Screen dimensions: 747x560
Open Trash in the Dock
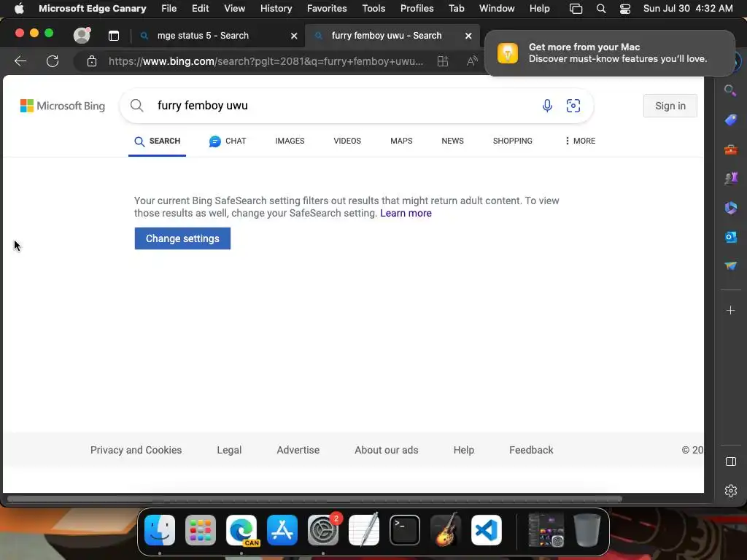click(x=587, y=530)
